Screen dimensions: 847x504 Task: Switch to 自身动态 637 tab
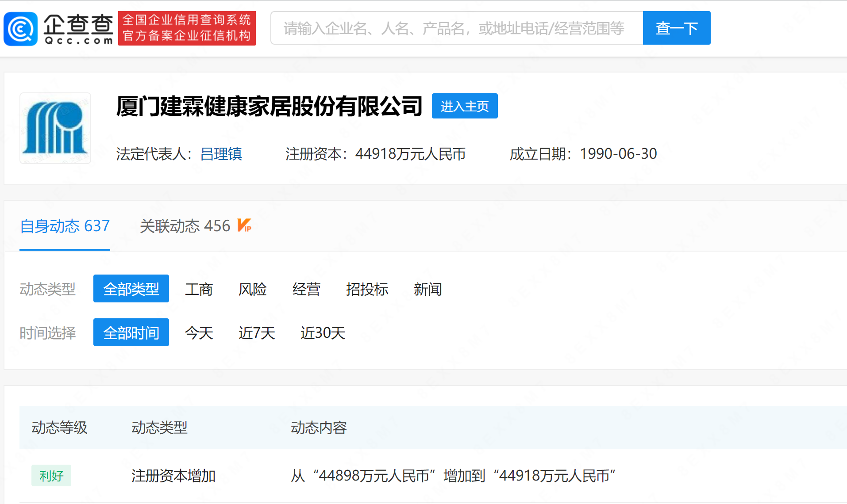point(65,226)
